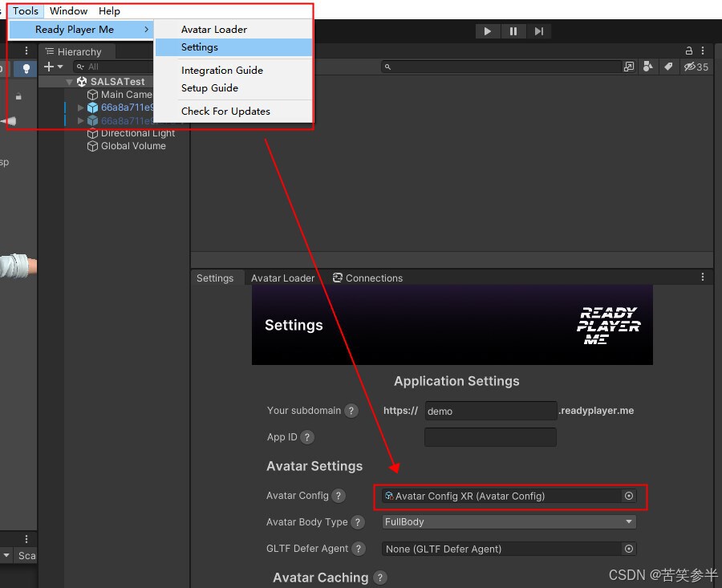This screenshot has height=588, width=722.
Task: Open the Tools menu
Action: pyautogui.click(x=25, y=10)
